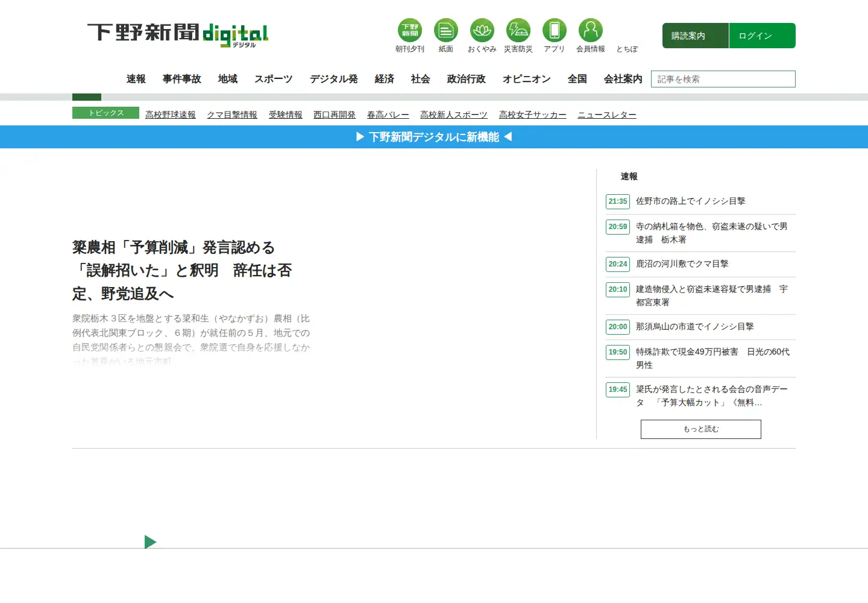
Task: Open 建造物侵入と窃盗未遂容疑 news item
Action: pyautogui.click(x=712, y=296)
